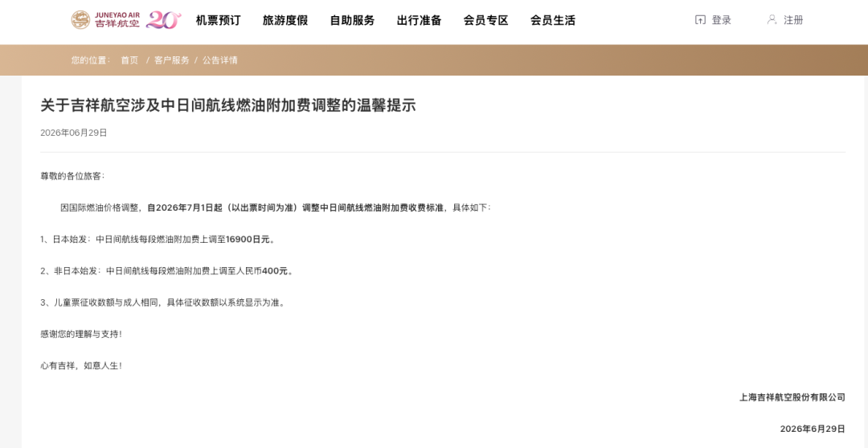Open the 会员生活 menu
Image resolution: width=868 pixels, height=448 pixels.
coord(552,20)
